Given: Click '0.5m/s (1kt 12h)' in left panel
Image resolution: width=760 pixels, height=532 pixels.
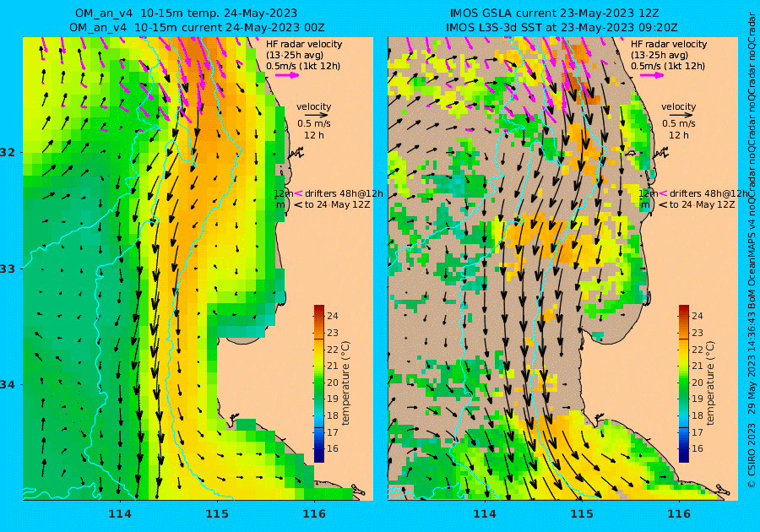Looking at the screenshot, I should pyautogui.click(x=303, y=66).
